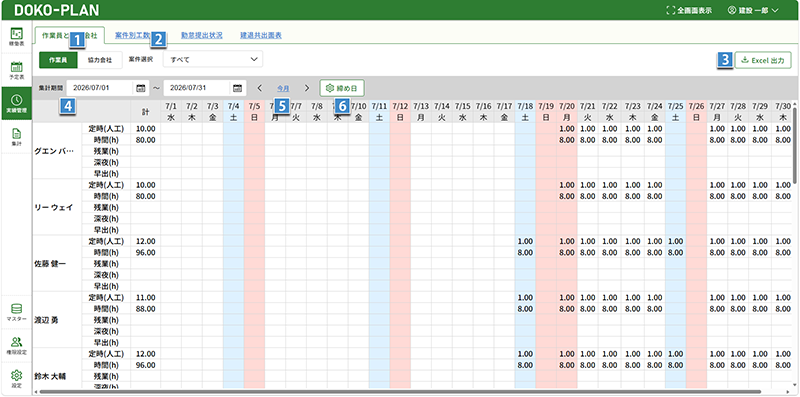Click the 今月 link

click(x=283, y=88)
